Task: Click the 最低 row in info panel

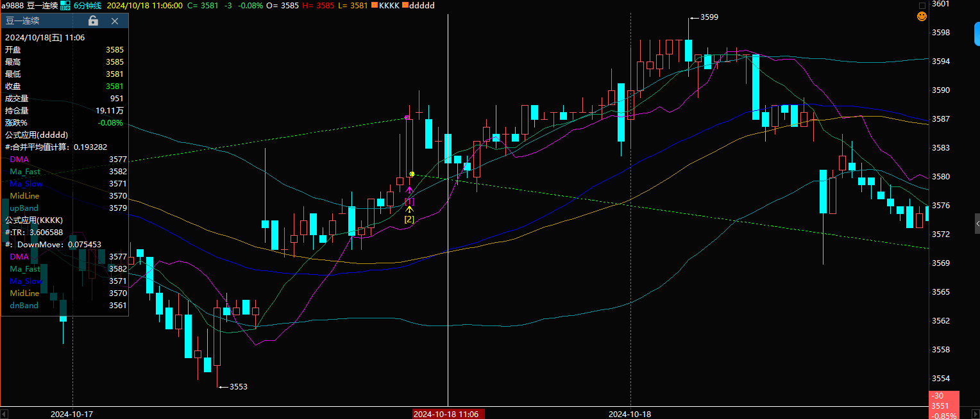Action: tap(64, 74)
